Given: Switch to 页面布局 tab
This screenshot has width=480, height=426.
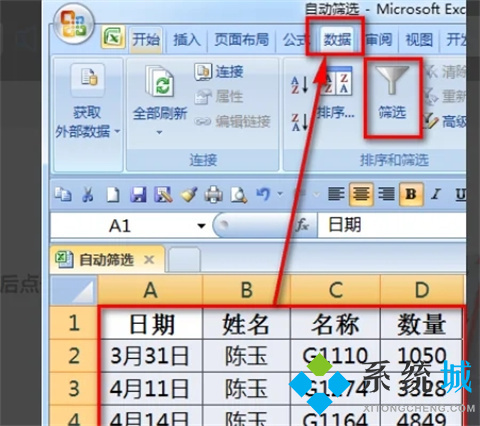Looking at the screenshot, I should point(241,40).
